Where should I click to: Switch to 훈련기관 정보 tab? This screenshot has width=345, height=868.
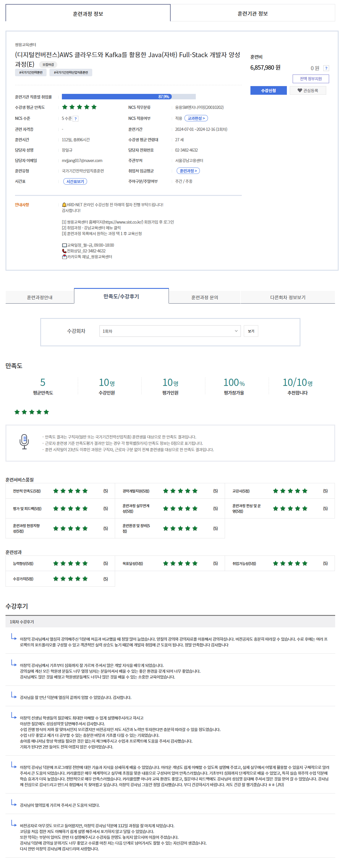point(252,14)
